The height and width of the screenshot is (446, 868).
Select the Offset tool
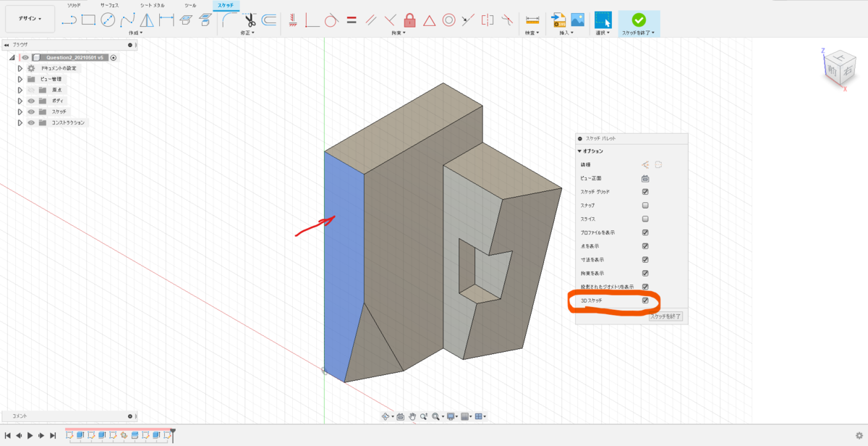[x=268, y=20]
